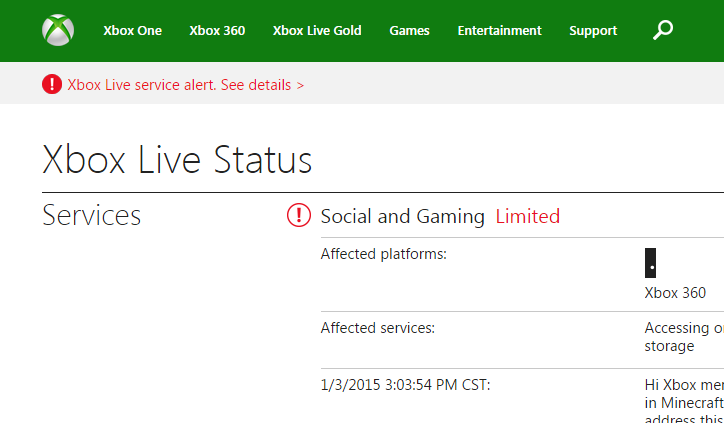The height and width of the screenshot is (423, 724).
Task: Open the search magnifier icon
Action: (662, 30)
